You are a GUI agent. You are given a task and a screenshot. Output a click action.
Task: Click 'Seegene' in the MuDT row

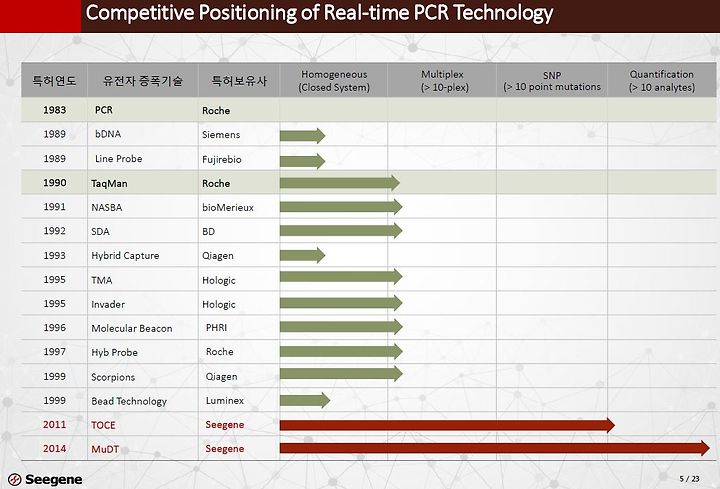coord(225,449)
